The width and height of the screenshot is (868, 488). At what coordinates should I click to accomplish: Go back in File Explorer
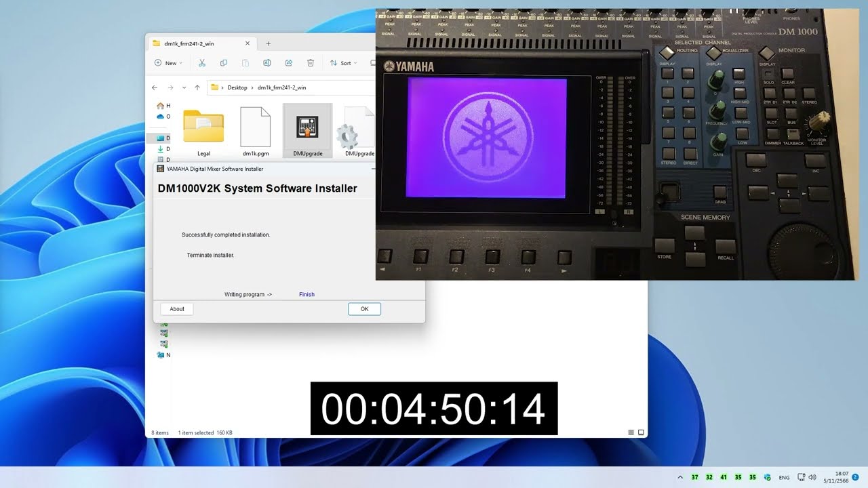(155, 87)
